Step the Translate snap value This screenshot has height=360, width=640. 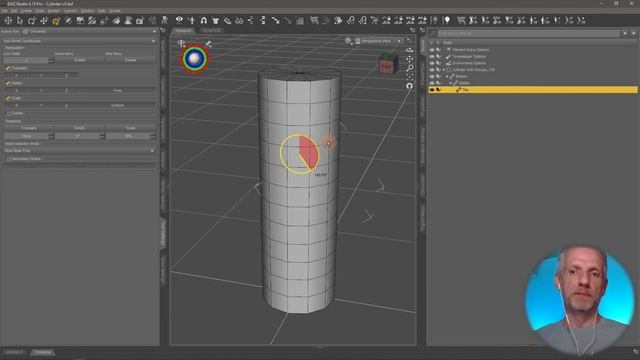click(51, 136)
